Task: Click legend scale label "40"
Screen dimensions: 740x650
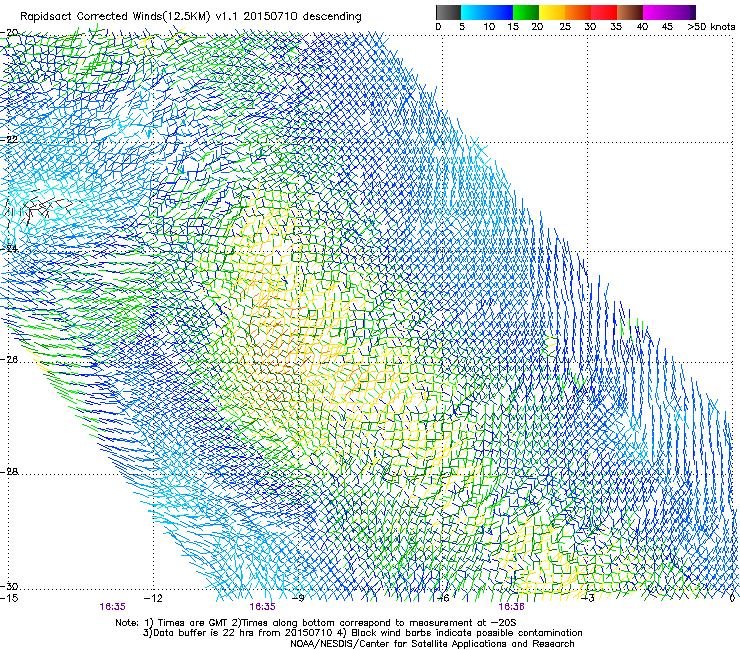Action: point(642,27)
